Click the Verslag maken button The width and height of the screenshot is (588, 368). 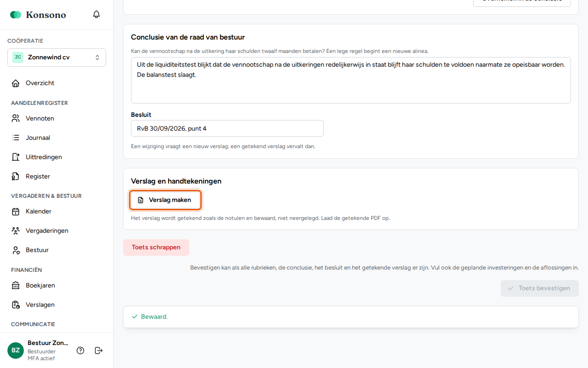click(165, 200)
